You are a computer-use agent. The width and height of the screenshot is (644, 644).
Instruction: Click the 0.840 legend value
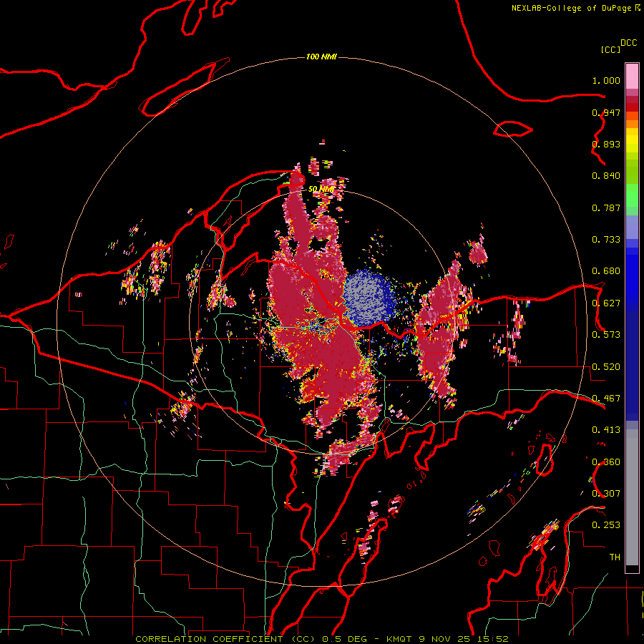pos(606,176)
